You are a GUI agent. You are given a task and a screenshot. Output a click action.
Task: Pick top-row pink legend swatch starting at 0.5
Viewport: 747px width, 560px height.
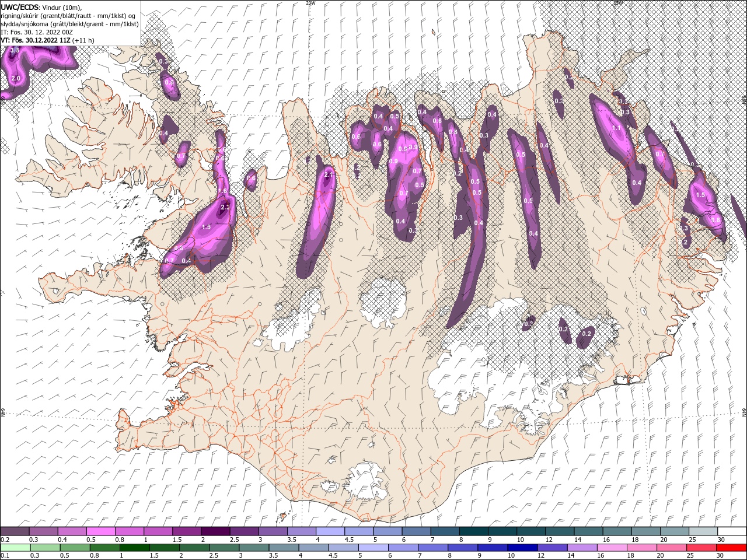tap(100, 531)
